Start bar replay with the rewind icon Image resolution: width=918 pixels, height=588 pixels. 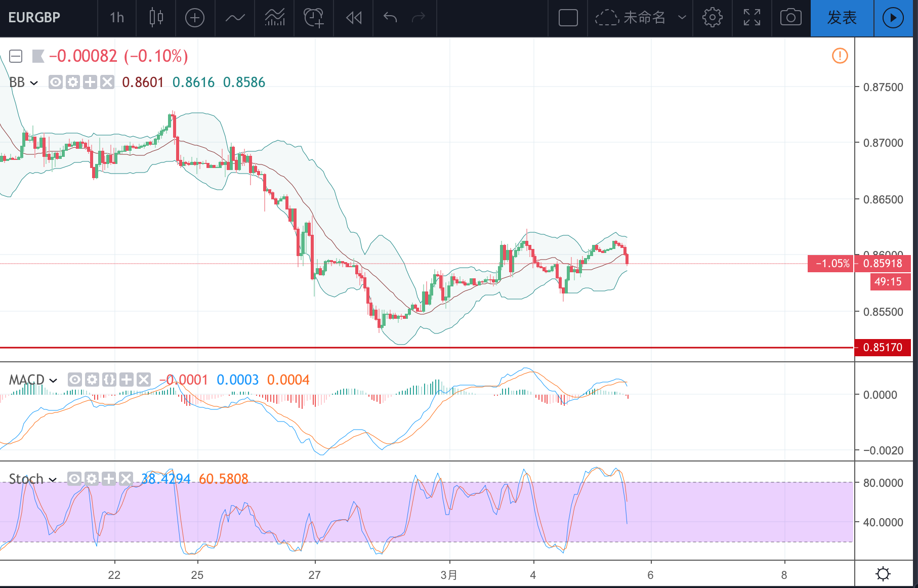tap(354, 18)
